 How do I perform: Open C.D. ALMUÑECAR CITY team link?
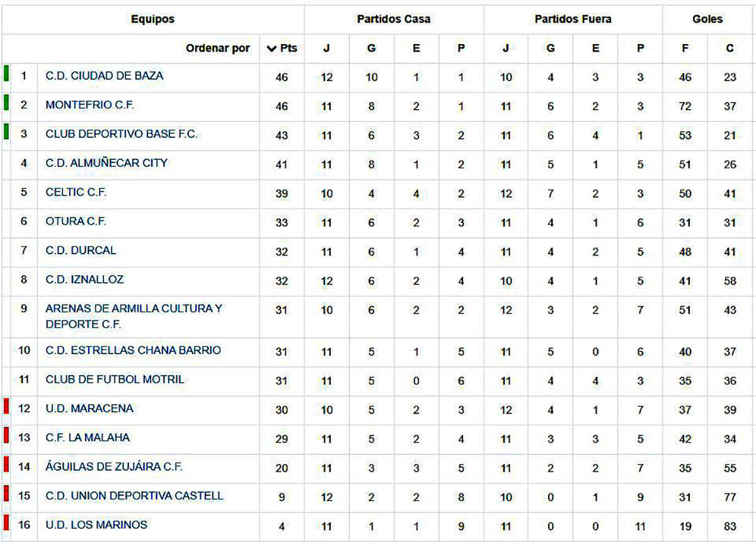point(106,163)
